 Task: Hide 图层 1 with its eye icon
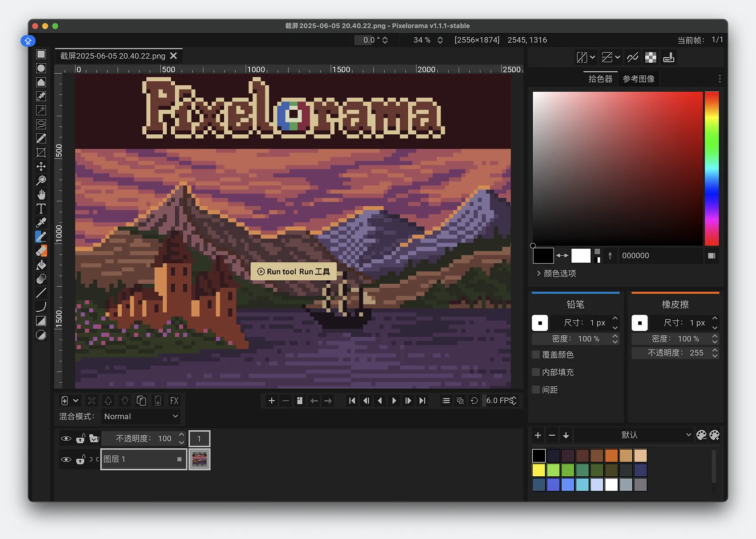(66, 459)
